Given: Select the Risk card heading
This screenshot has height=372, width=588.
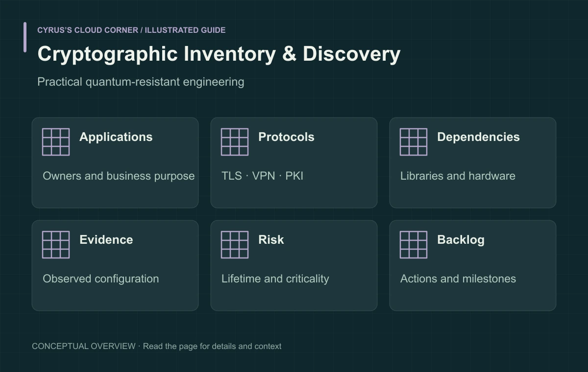Looking at the screenshot, I should (x=271, y=240).
